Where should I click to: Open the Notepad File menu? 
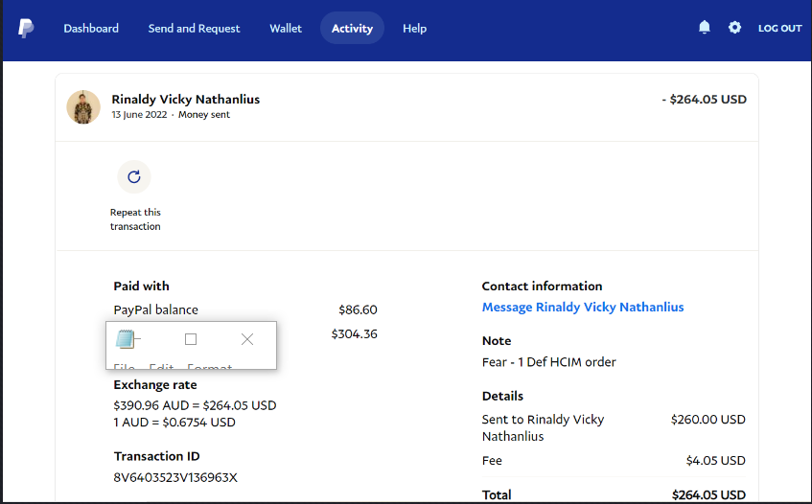(x=124, y=367)
